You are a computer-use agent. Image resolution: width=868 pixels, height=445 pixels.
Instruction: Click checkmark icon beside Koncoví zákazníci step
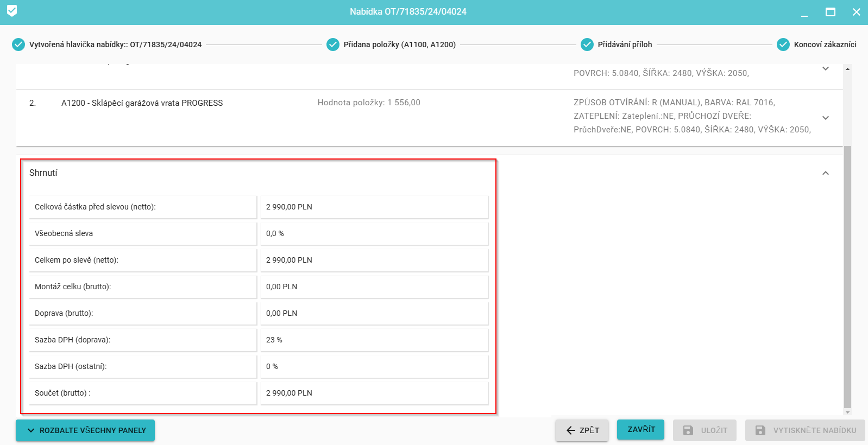(x=783, y=44)
